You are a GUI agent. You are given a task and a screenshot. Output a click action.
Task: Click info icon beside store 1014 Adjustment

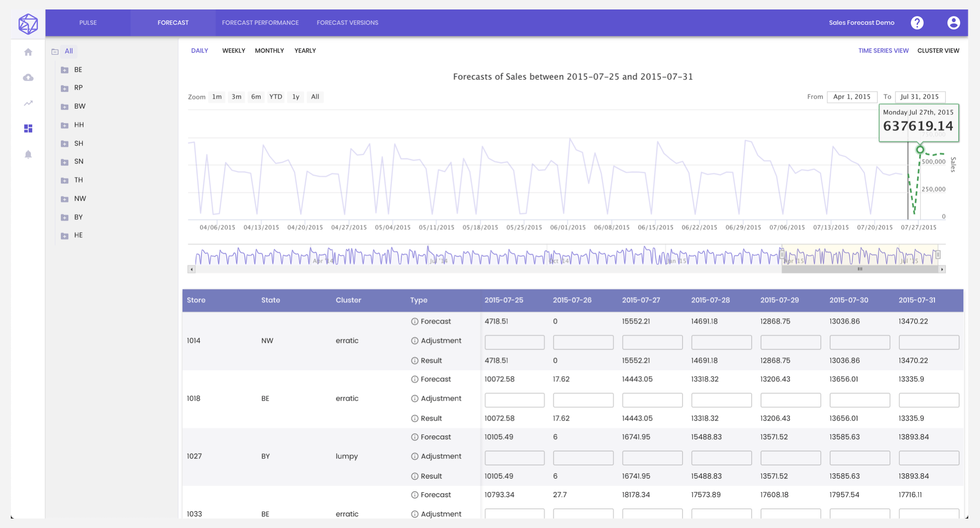[415, 341]
